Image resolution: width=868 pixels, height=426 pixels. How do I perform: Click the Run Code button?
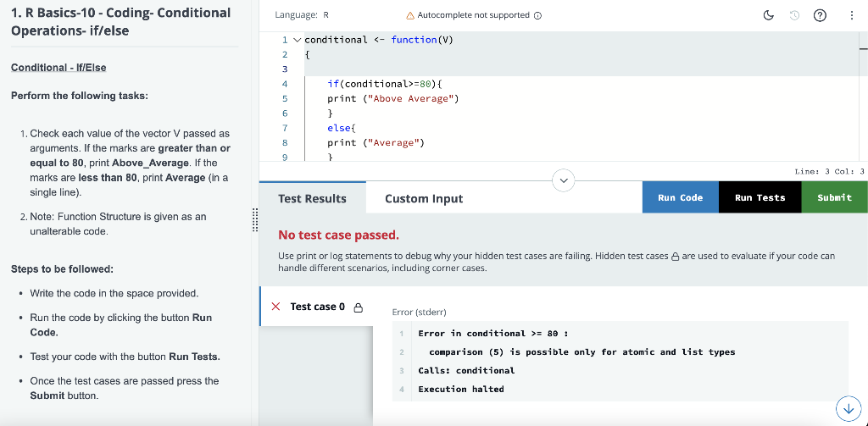pyautogui.click(x=681, y=197)
